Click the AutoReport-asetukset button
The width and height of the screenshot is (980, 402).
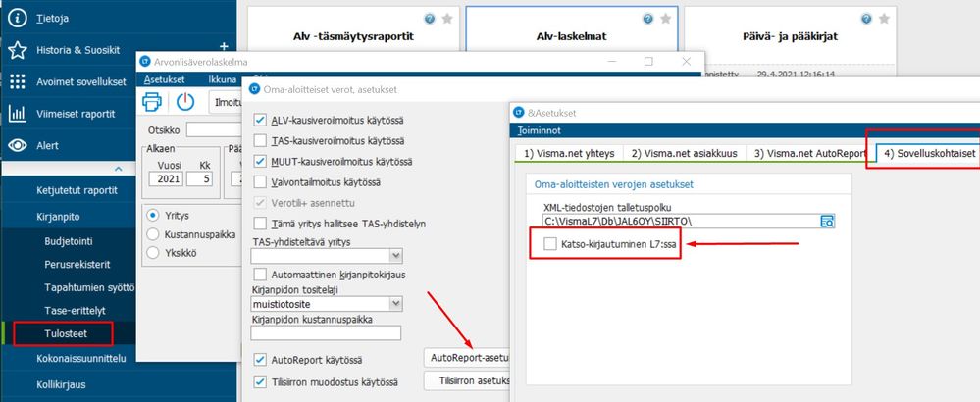click(x=467, y=358)
